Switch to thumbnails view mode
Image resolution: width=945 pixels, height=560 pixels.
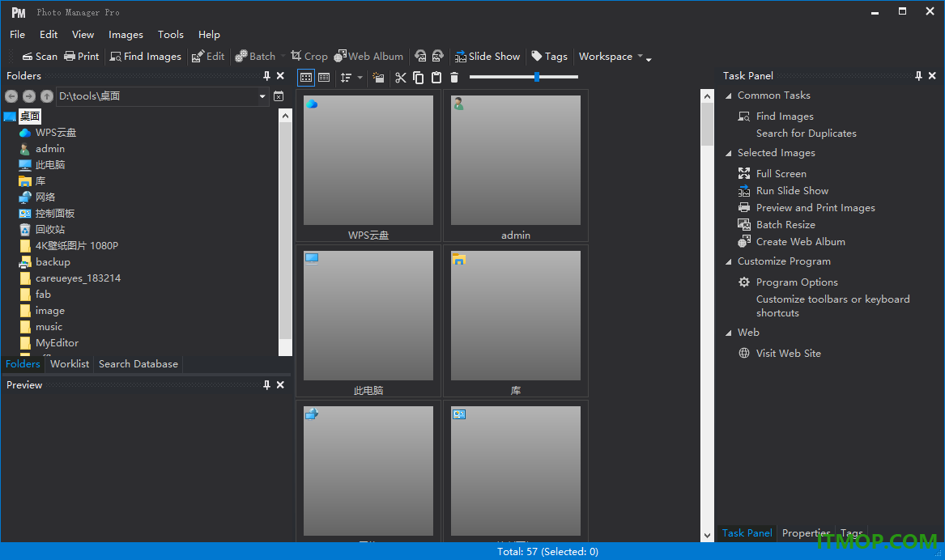(306, 77)
